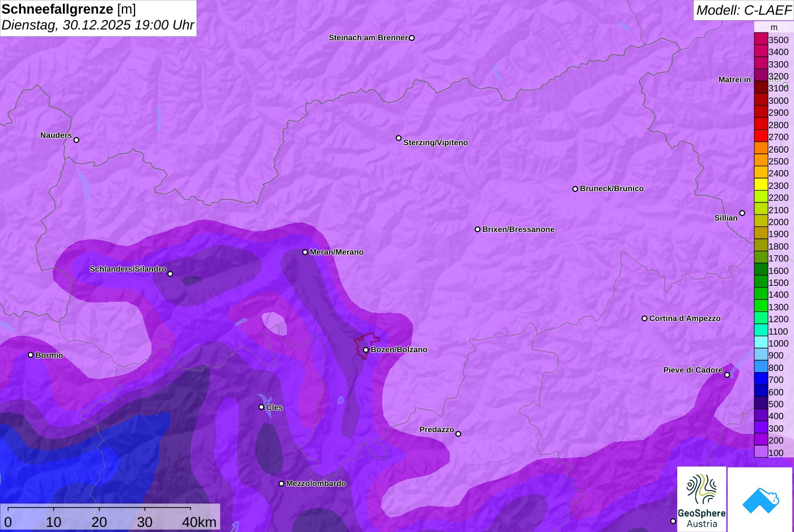Click the 40km scale bar label
The width and height of the screenshot is (794, 532).
click(x=200, y=522)
